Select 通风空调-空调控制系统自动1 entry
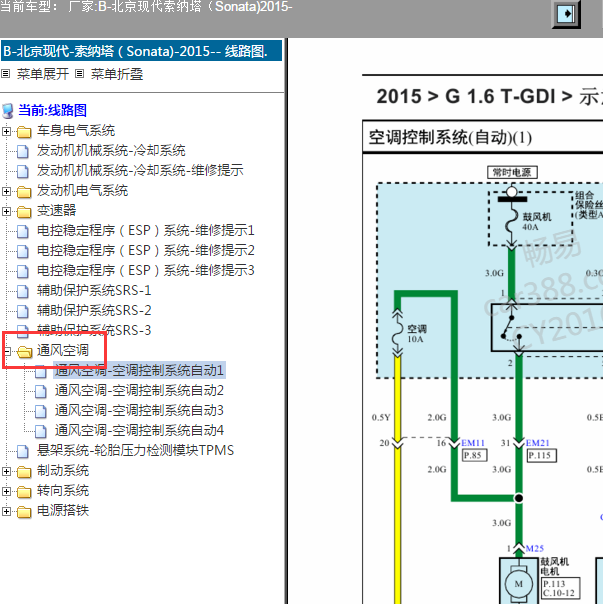The width and height of the screenshot is (603, 604). [x=139, y=371]
